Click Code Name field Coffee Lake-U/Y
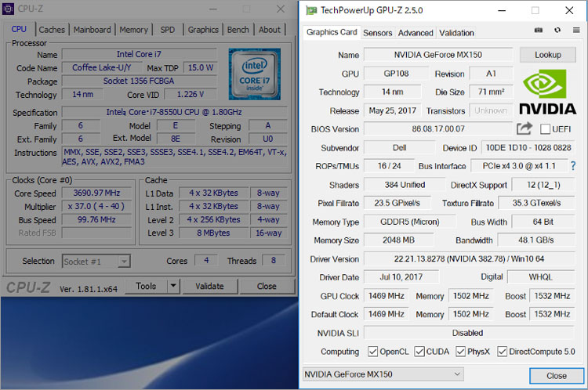This screenshot has width=588, height=390. tap(102, 67)
